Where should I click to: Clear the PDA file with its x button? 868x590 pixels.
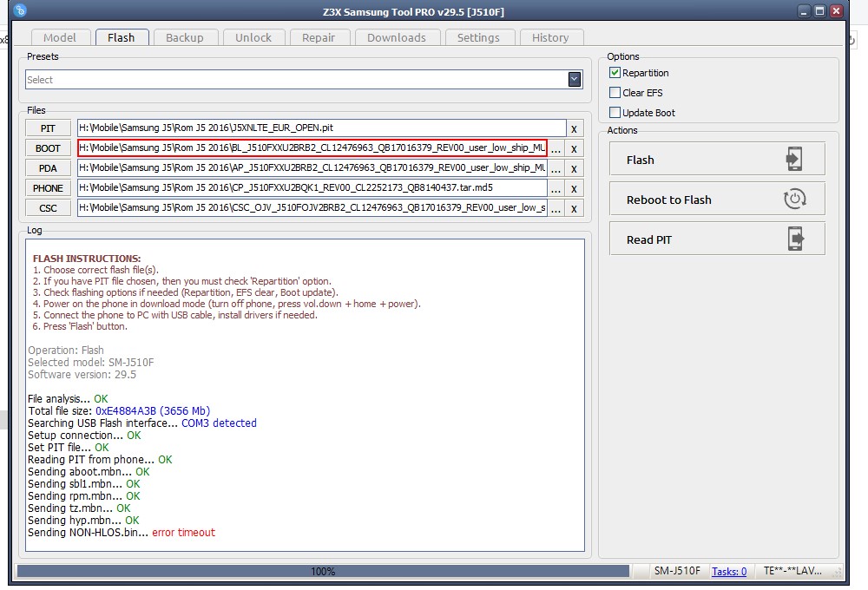coord(574,168)
